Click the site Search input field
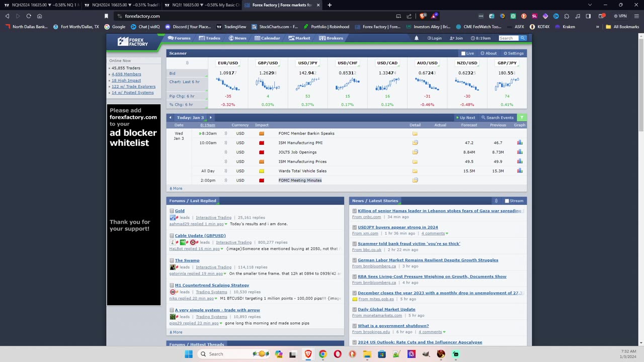This screenshot has width=644, height=362. 508,38
